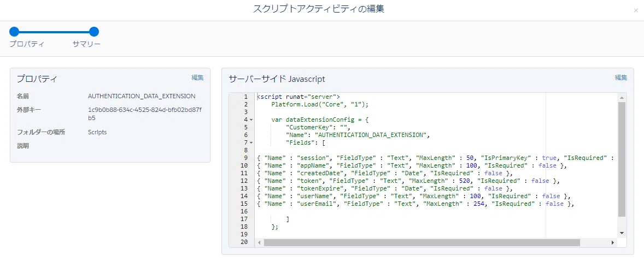Edit the プロパティ panel
The height and width of the screenshot is (262, 644).
(197, 78)
